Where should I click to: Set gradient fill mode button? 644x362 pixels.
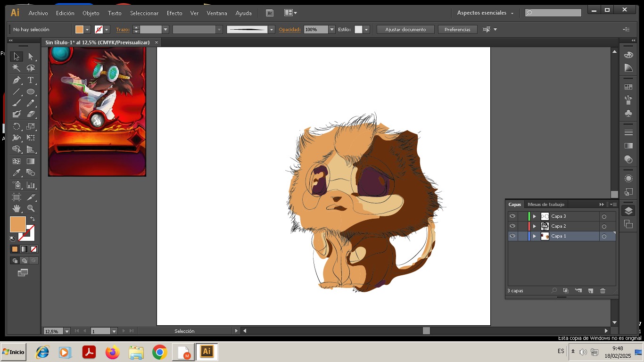coord(24,249)
